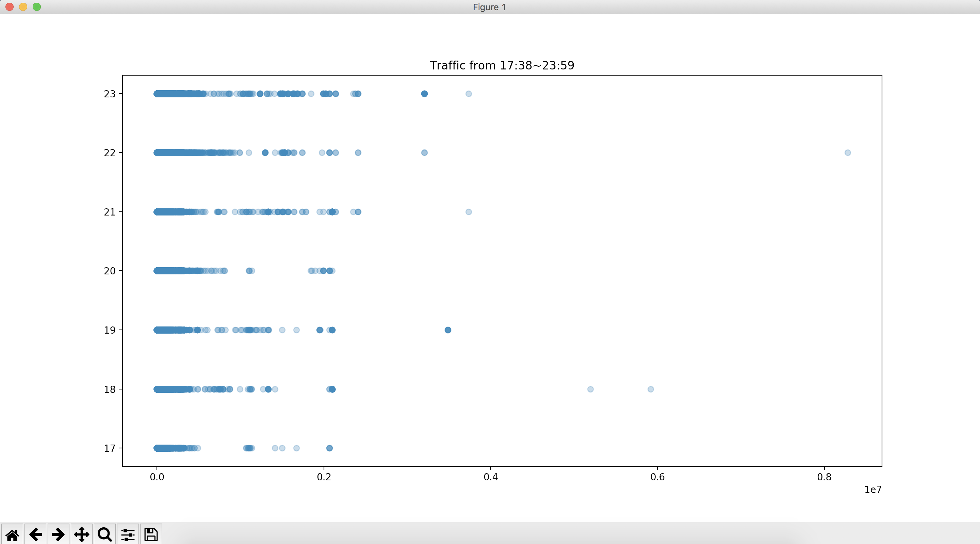This screenshot has height=544, width=980.
Task: Reset plot to original home view
Action: (x=12, y=534)
